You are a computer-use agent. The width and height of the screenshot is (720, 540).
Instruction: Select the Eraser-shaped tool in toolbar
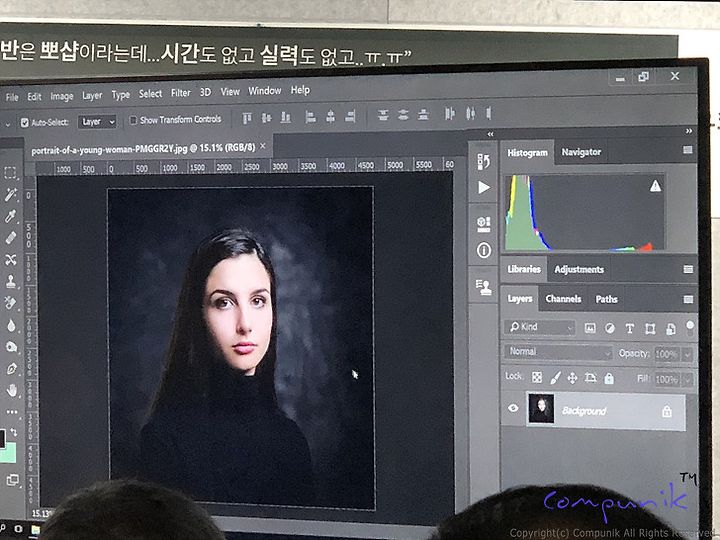point(11,237)
